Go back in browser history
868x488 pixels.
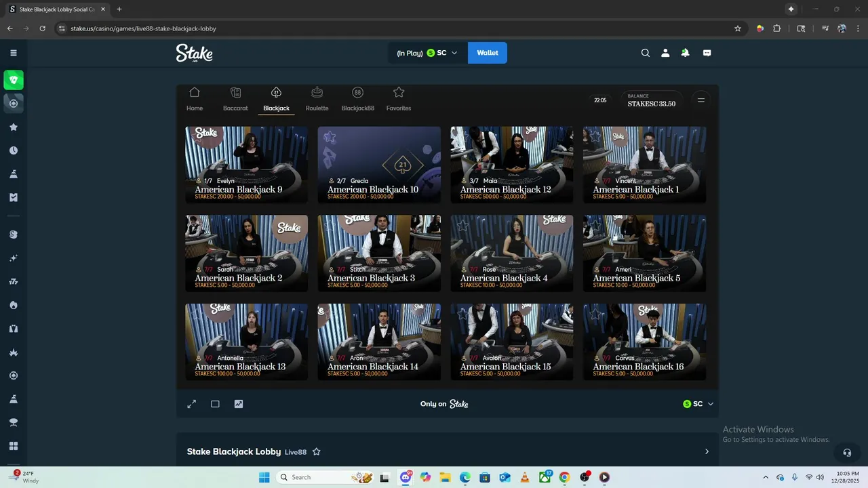9,28
